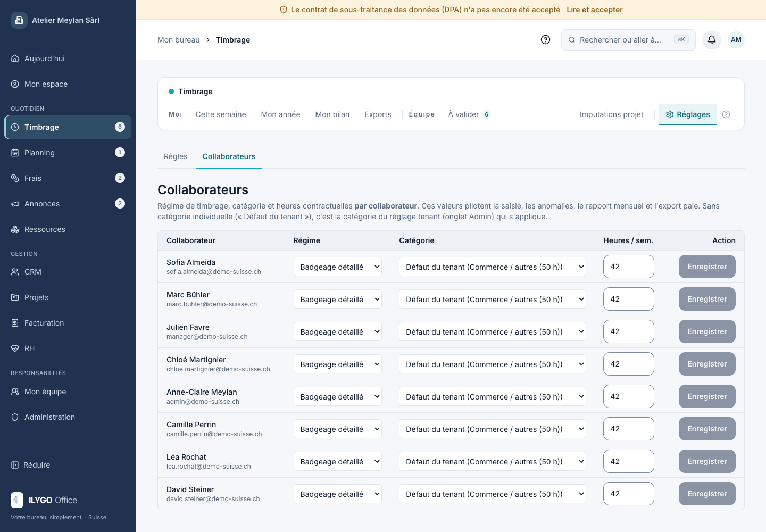The width and height of the screenshot is (766, 532).
Task: Focus the Rechercher ou aller à search box
Action: click(628, 40)
